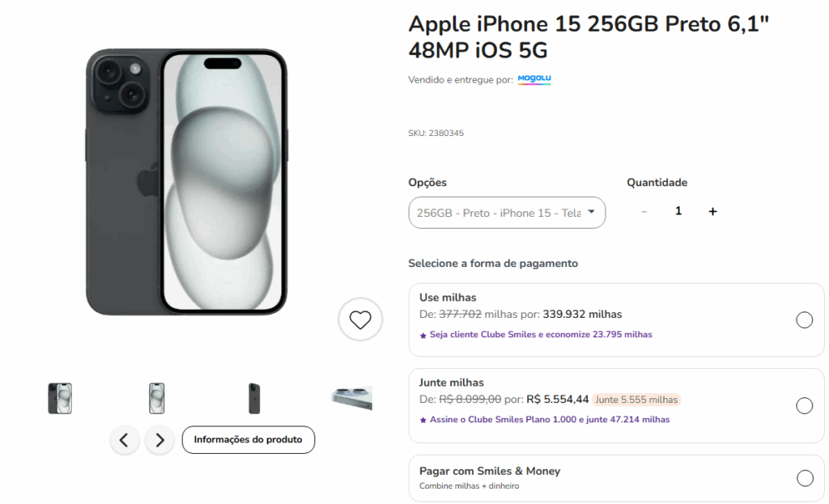
Task: Select Pagar com Smiles & Money option
Action: click(x=805, y=477)
